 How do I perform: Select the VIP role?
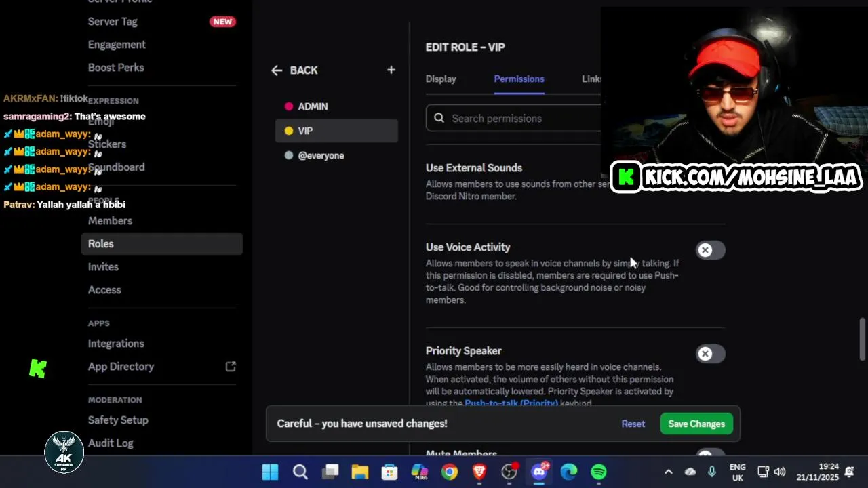pyautogui.click(x=336, y=131)
